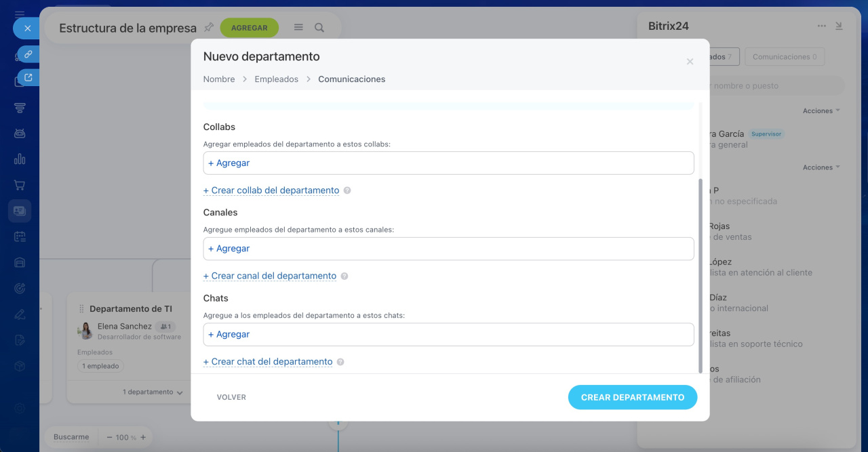Click the shopping cart icon in left sidebar

(20, 185)
